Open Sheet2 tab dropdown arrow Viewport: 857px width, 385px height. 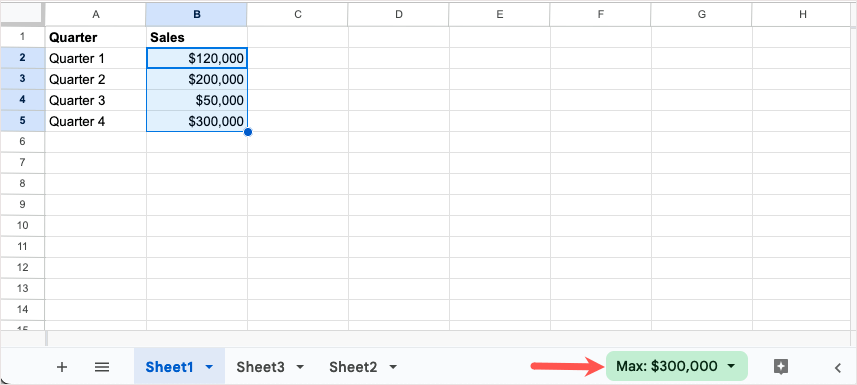click(x=392, y=368)
